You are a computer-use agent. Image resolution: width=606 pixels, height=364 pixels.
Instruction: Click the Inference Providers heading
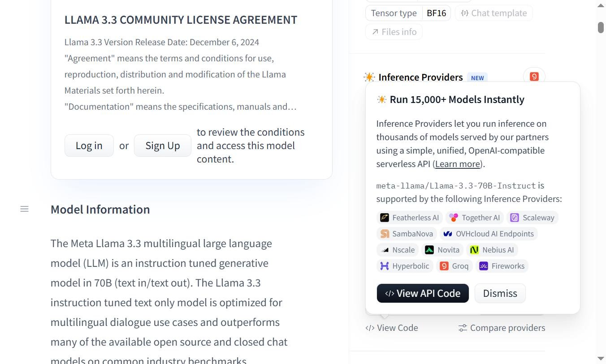tap(420, 77)
